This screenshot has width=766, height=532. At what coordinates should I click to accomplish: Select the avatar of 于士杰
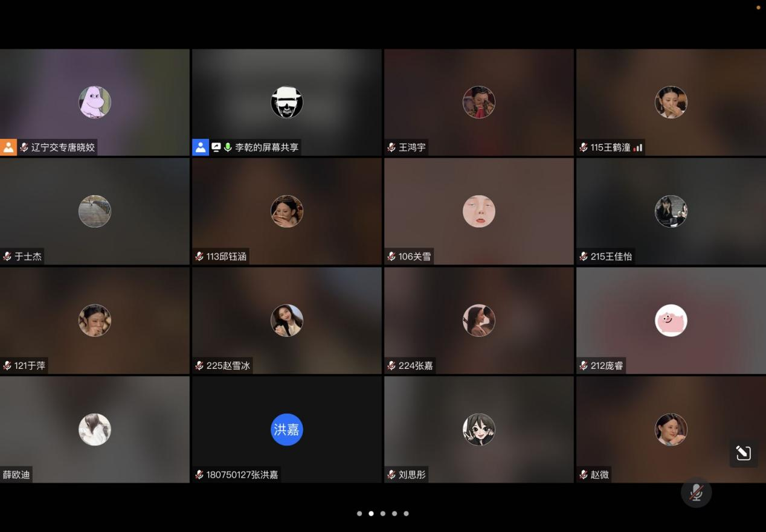coord(95,211)
